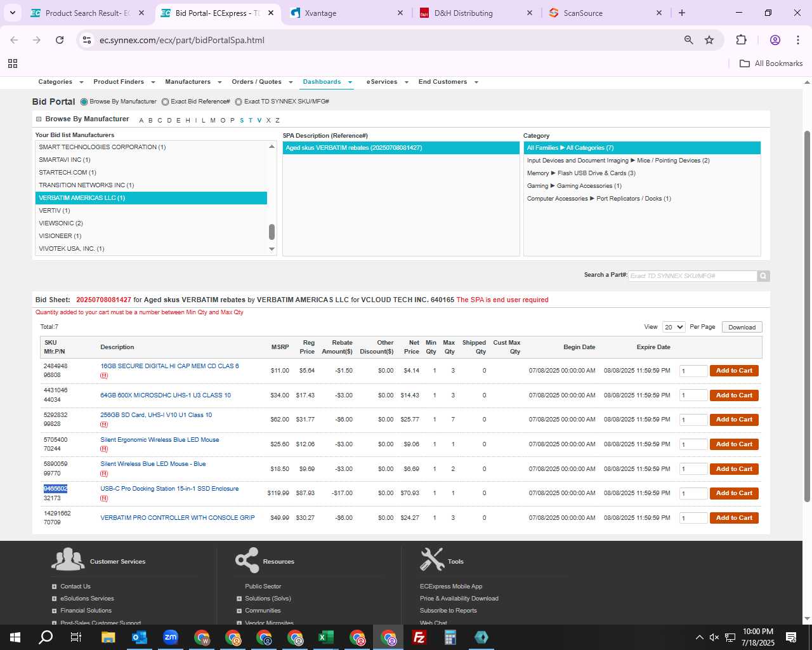
Task: Open the Orders / Quotes menu
Action: coord(262,82)
